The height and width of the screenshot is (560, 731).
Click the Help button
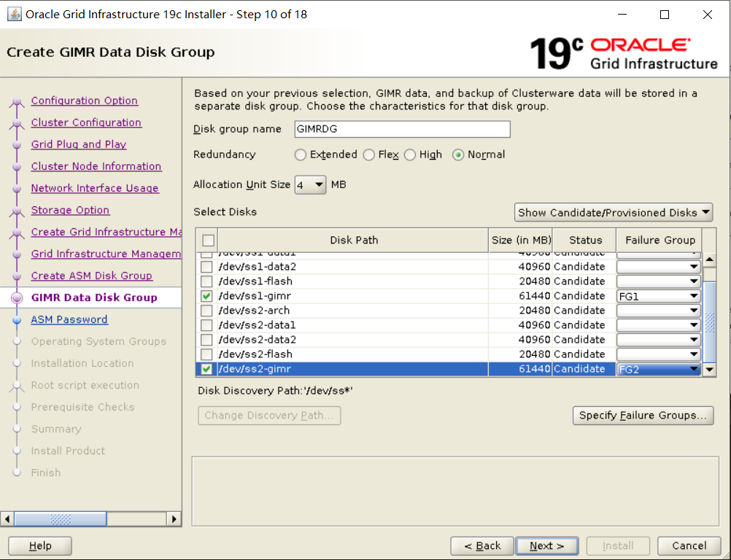click(40, 546)
